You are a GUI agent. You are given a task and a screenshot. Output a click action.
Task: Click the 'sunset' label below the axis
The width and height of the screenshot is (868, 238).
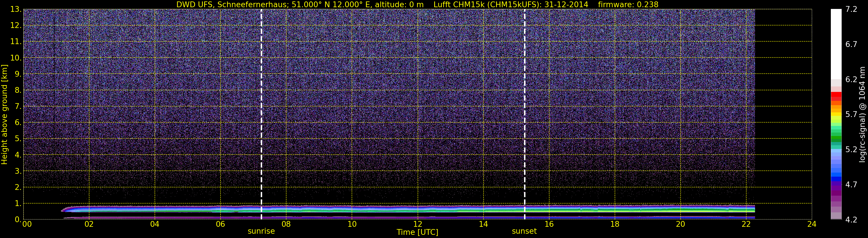pos(524,231)
